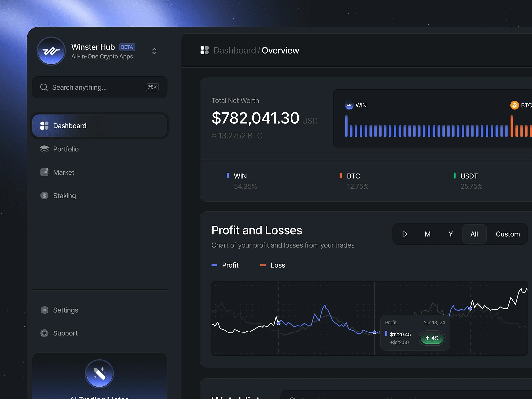Viewport: 532px width, 399px height.
Task: Go to the Dashboard breadcrumb link
Action: point(235,50)
